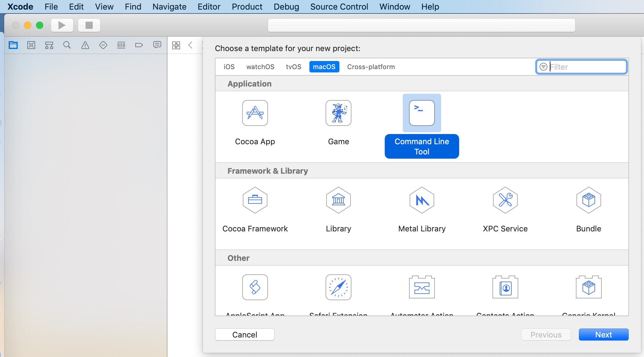The image size is (644, 357).
Task: Open the Find navigator magnifier icon
Action: pos(67,45)
